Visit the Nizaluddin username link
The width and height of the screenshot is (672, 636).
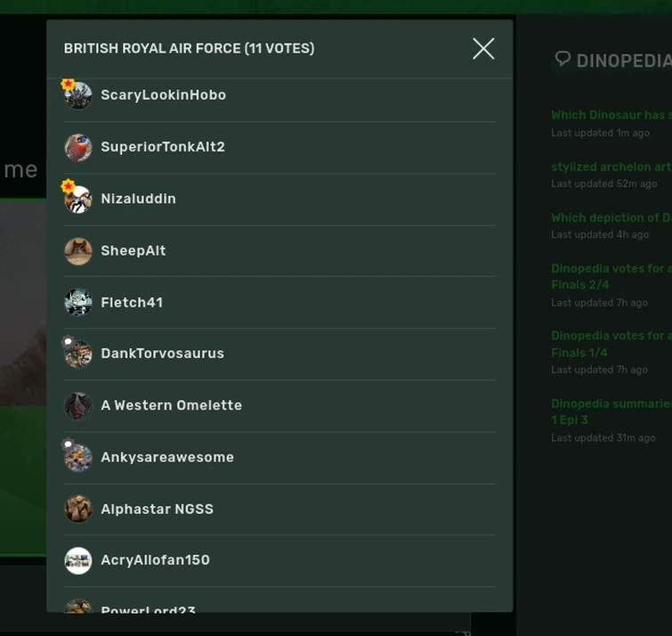(x=138, y=199)
